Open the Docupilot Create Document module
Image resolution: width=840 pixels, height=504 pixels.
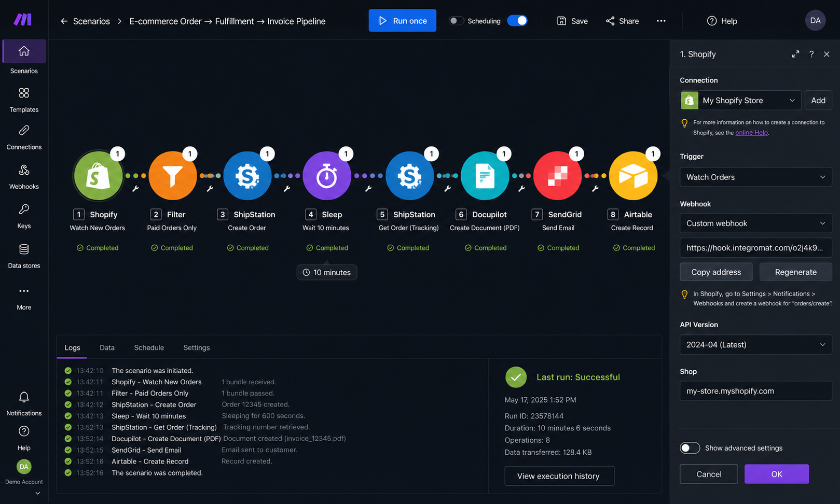coord(485,176)
